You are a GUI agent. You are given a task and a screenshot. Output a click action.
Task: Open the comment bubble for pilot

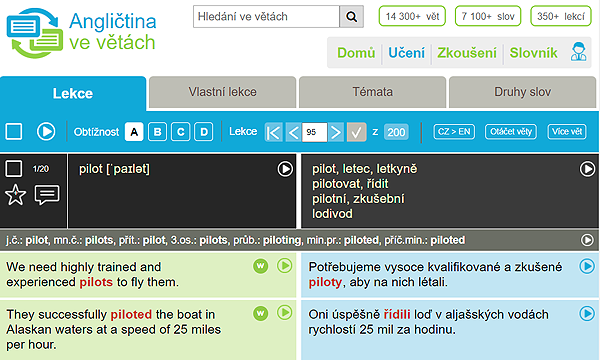pos(47,195)
